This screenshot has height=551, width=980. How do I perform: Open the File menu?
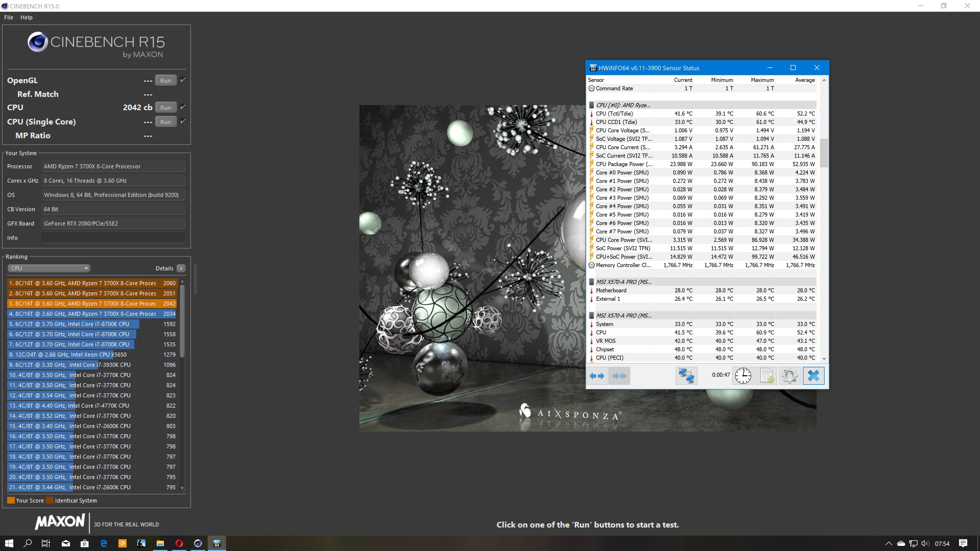(8, 17)
